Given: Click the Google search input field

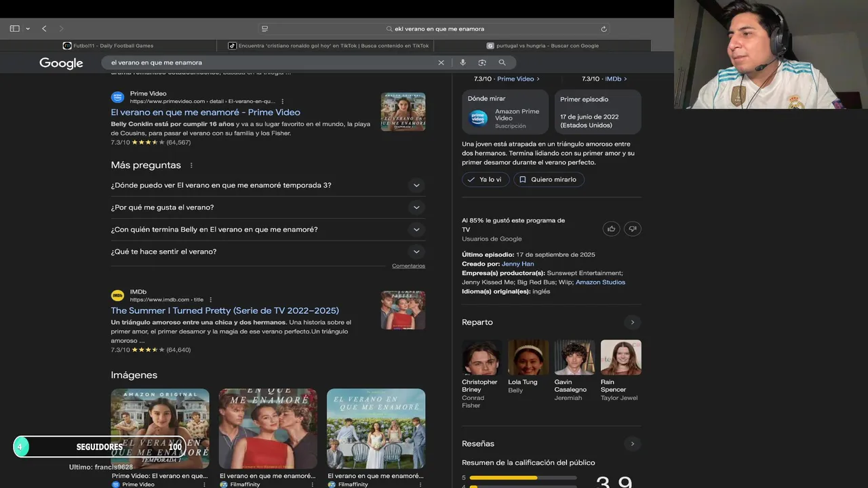Looking at the screenshot, I should (271, 62).
